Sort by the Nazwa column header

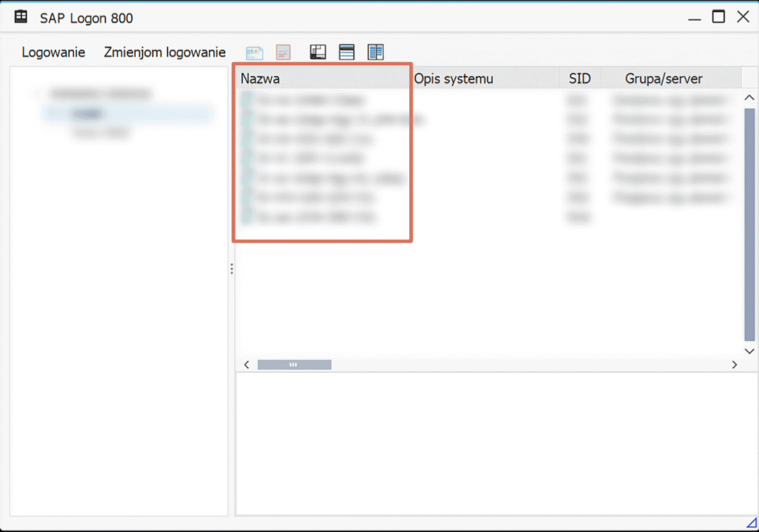(x=322, y=79)
